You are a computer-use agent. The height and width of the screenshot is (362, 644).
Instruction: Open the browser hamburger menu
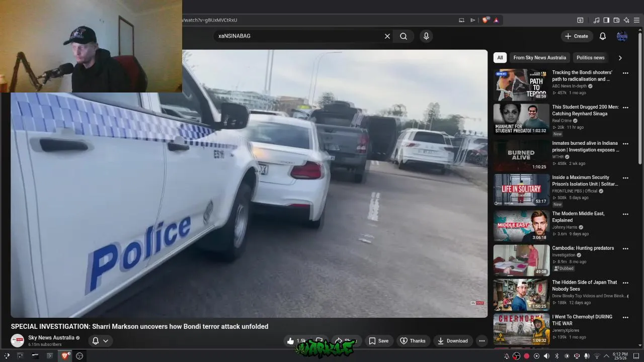[x=636, y=20]
